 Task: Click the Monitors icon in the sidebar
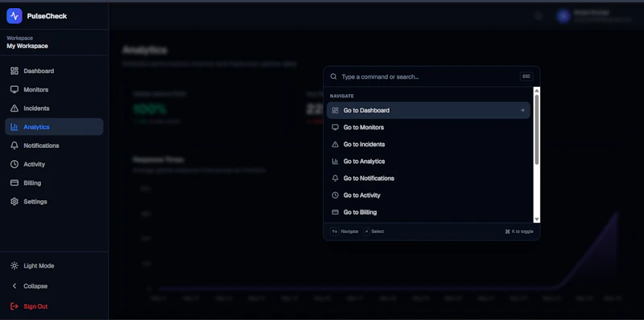[x=14, y=89]
